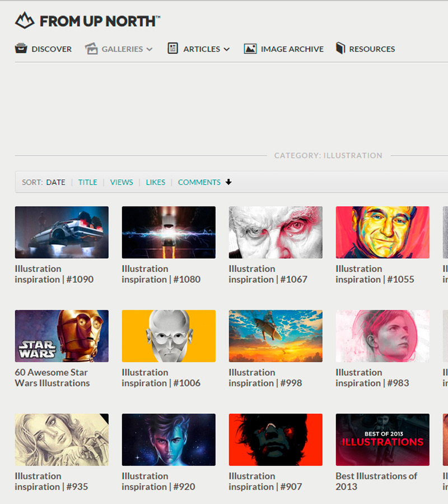Open the 60 Awesome Star Wars Illustrations link

pyautogui.click(x=52, y=377)
